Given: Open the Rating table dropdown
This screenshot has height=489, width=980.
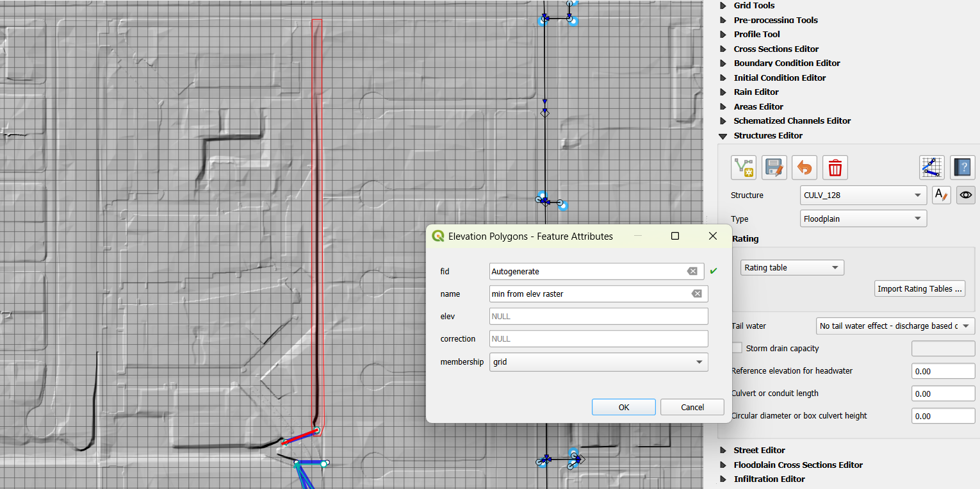Looking at the screenshot, I should click(x=792, y=267).
